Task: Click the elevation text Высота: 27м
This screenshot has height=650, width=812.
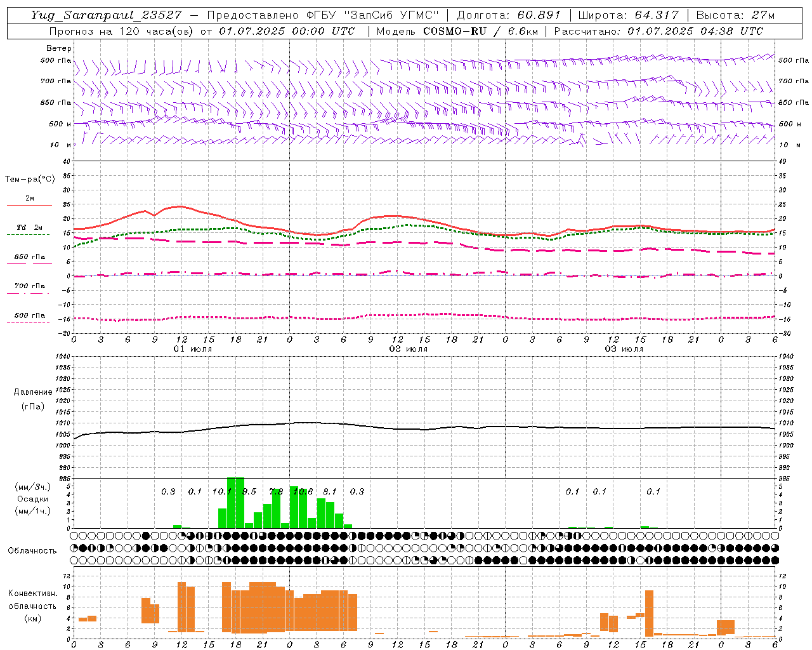Action: (x=736, y=15)
